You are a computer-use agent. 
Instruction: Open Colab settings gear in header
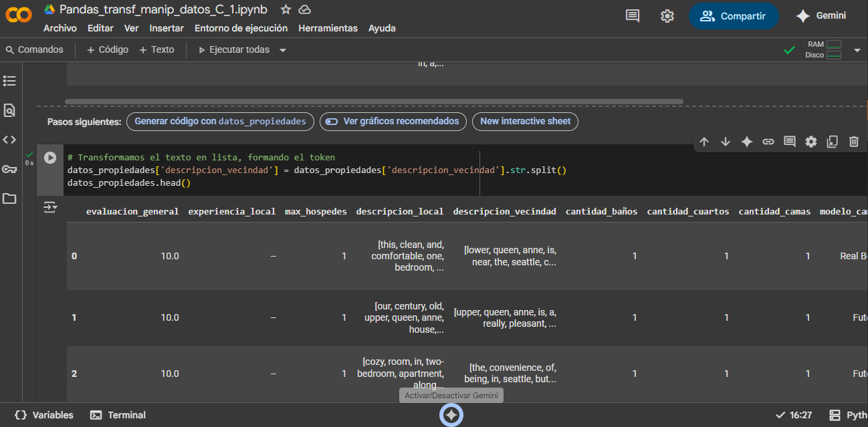[667, 16]
